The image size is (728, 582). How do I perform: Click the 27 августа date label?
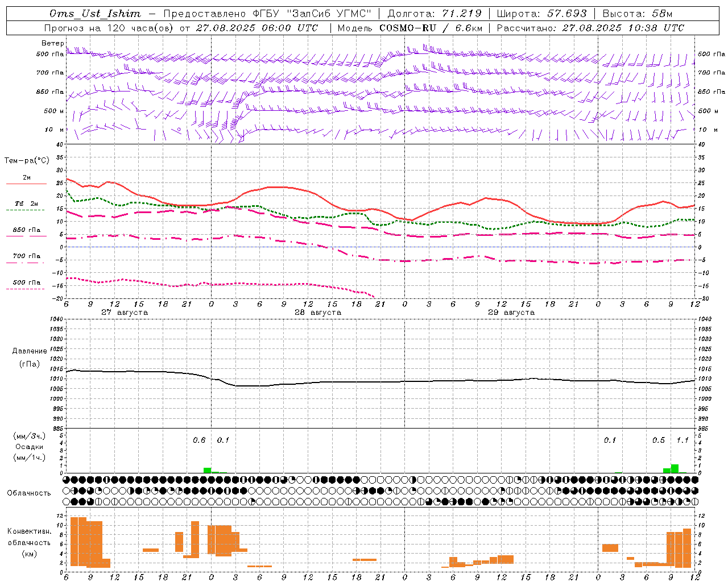[125, 313]
